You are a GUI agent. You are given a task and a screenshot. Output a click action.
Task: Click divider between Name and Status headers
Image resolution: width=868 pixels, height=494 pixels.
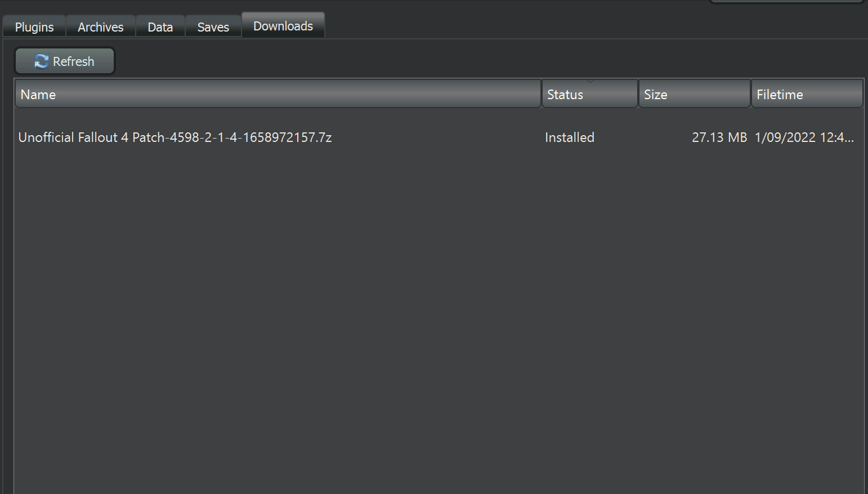542,94
